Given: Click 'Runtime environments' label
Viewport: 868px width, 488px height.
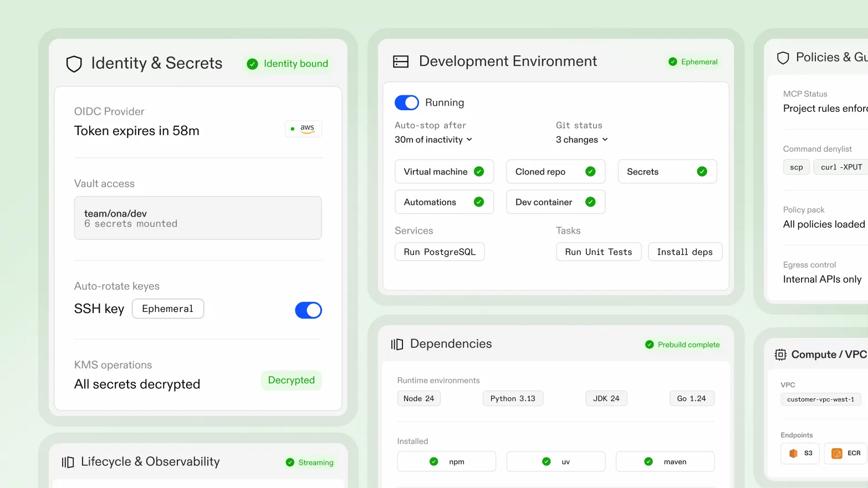Looking at the screenshot, I should (438, 381).
